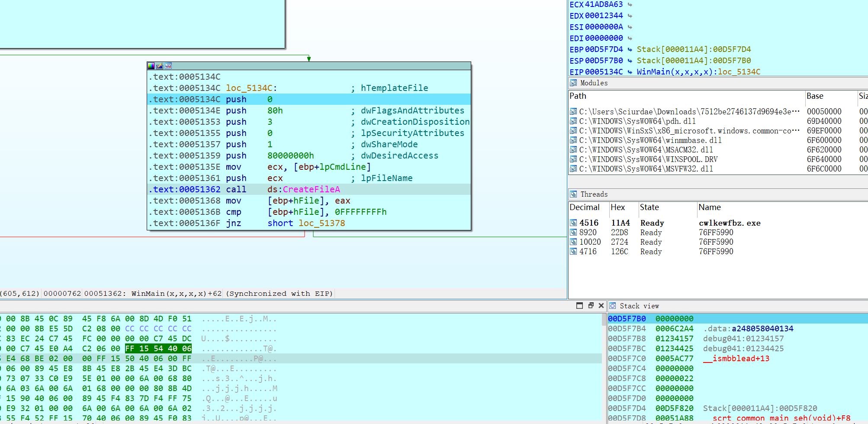Follow the jump arrow next to ECX register
Screen dimensions: 868x424
point(630,5)
